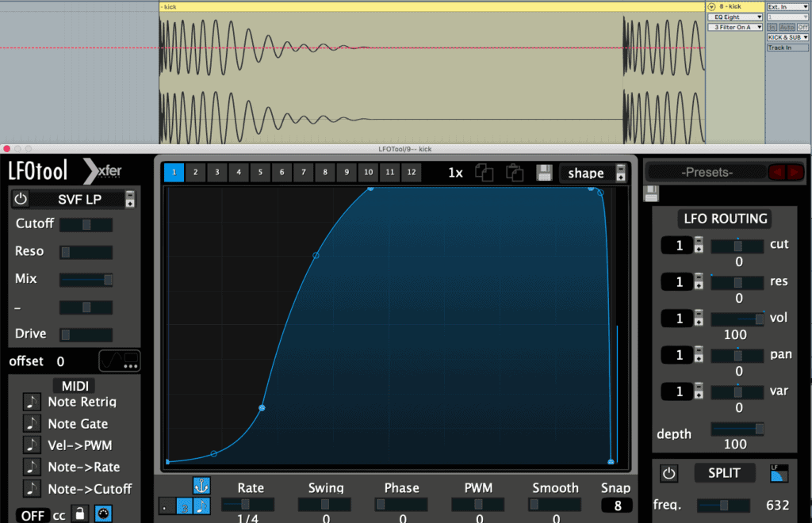Image resolution: width=812 pixels, height=523 pixels.
Task: Toggle the SPLIT section power button
Action: coord(668,472)
